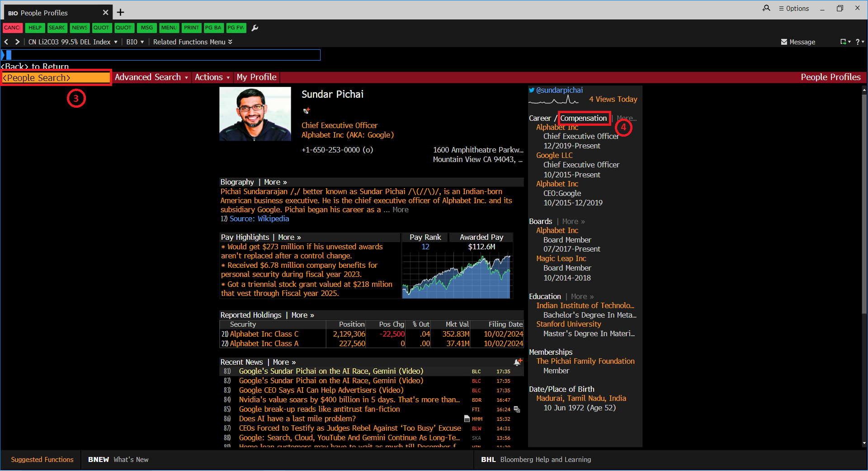Image resolution: width=868 pixels, height=471 pixels.
Task: Open the BIO function dropdown
Action: point(135,42)
